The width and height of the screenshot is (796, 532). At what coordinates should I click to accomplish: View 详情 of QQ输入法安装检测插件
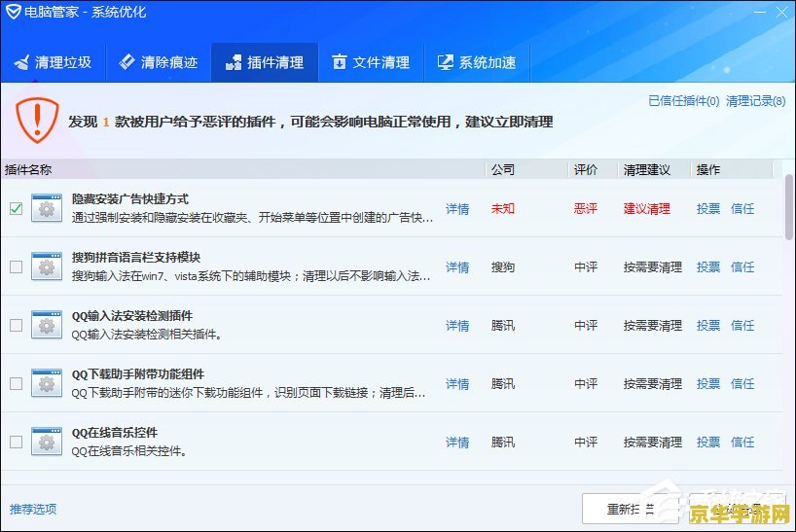[457, 326]
